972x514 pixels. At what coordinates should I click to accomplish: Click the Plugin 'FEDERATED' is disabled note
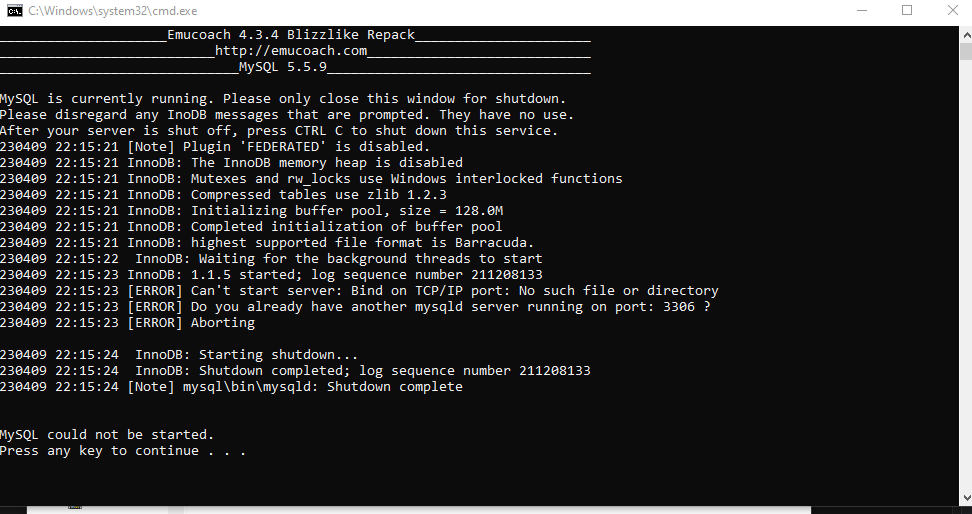click(x=215, y=147)
